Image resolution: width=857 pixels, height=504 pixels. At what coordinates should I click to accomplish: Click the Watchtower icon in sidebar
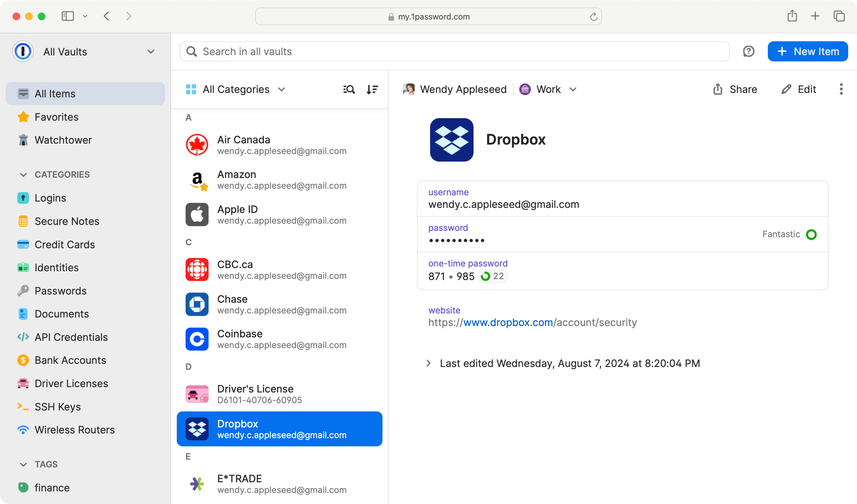tap(23, 140)
